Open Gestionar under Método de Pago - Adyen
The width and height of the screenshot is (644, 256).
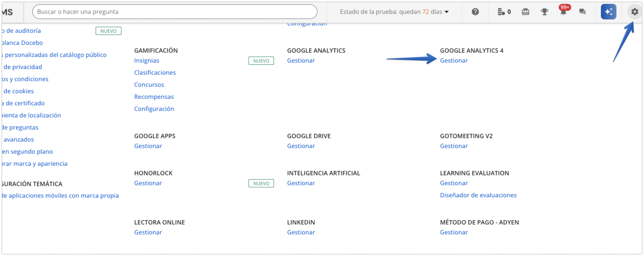454,232
